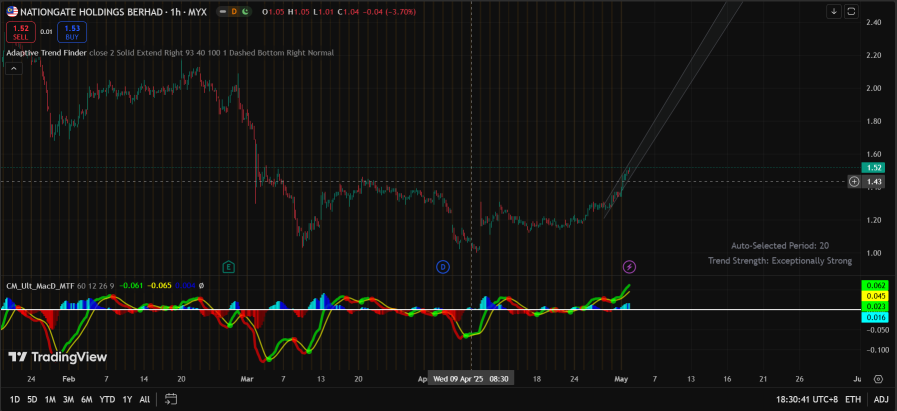Click the CM_Ult_MacD_MTF indicator legend

(41, 285)
